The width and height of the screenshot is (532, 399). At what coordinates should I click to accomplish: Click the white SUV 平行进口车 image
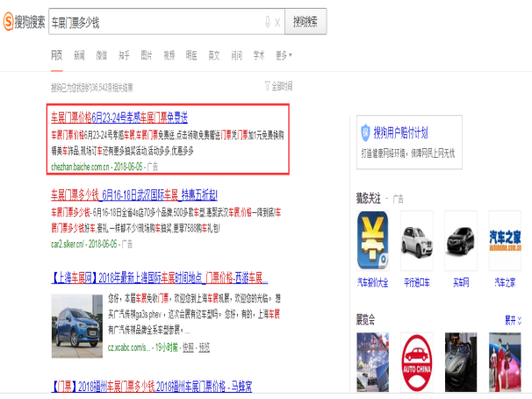[417, 240]
